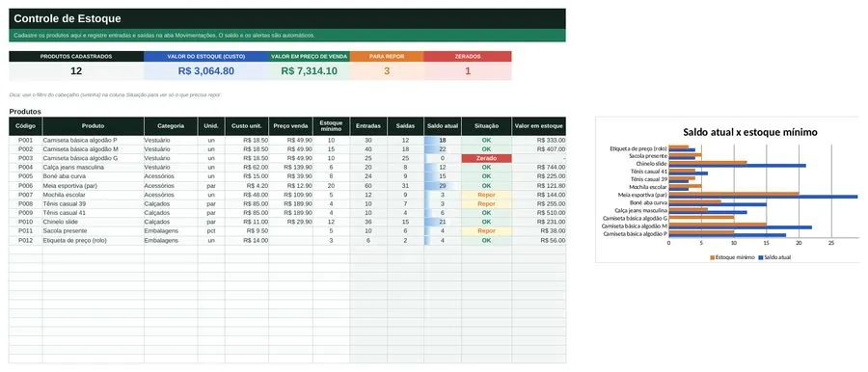Click the Valor em estoque header cell

pyautogui.click(x=539, y=126)
